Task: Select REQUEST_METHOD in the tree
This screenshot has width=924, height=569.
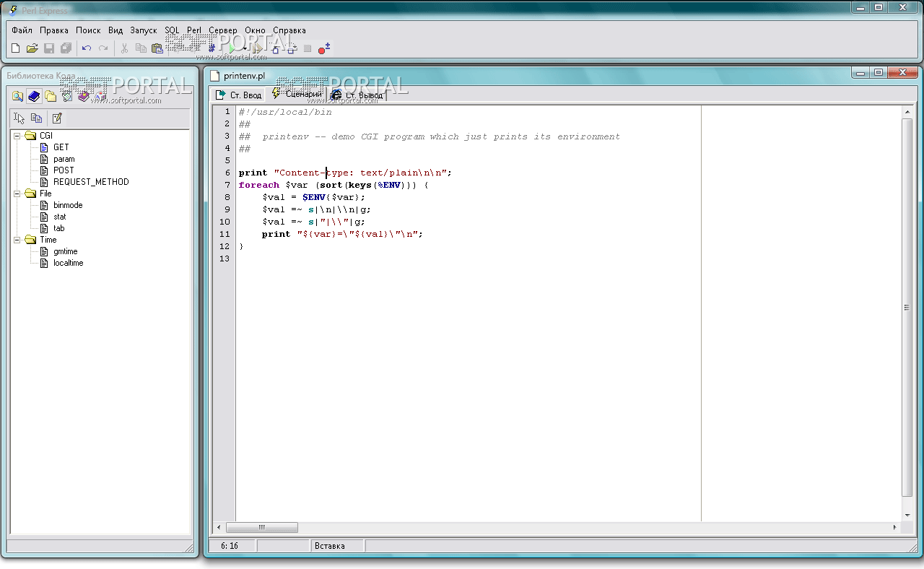Action: [91, 182]
